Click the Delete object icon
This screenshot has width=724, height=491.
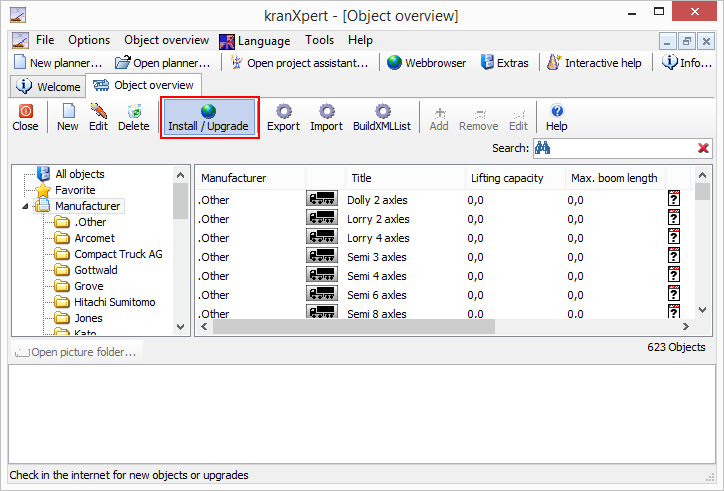133,111
